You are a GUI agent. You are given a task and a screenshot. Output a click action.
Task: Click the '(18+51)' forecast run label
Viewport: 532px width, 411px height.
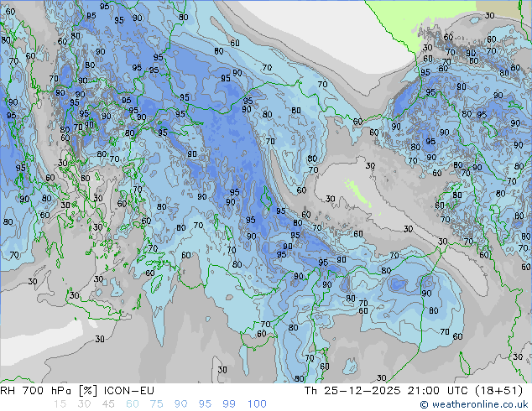pos(498,391)
